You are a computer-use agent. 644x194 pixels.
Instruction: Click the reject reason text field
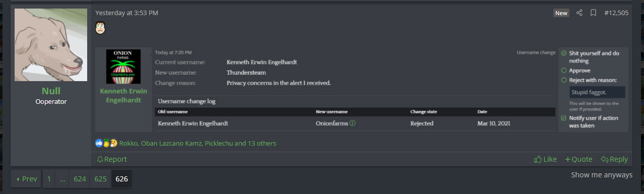(597, 92)
